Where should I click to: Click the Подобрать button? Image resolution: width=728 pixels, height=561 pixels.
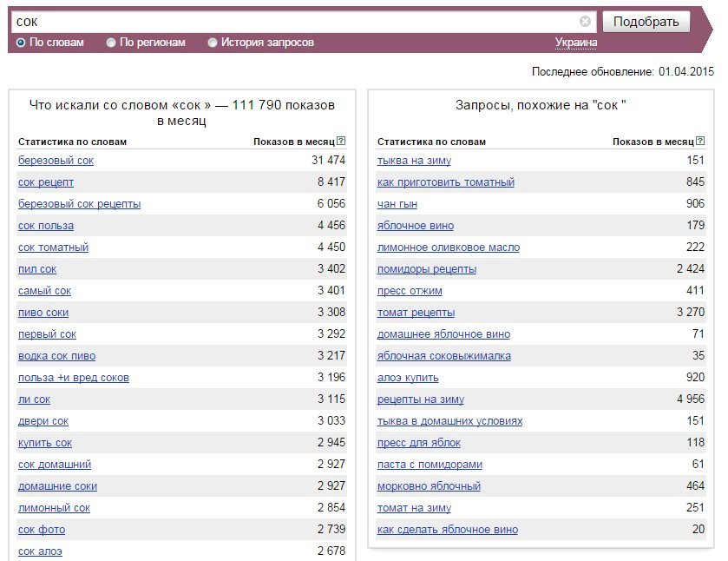tap(646, 22)
